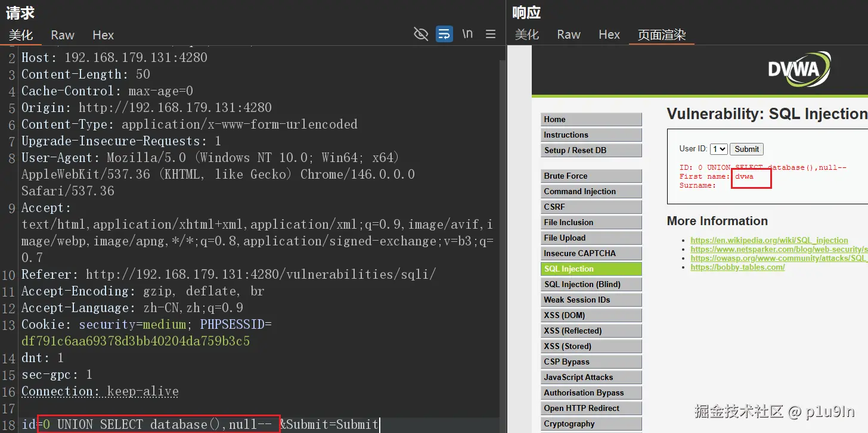The image size is (868, 433).
Task: Click the &Submit=Submit parameter text
Action: point(329,425)
